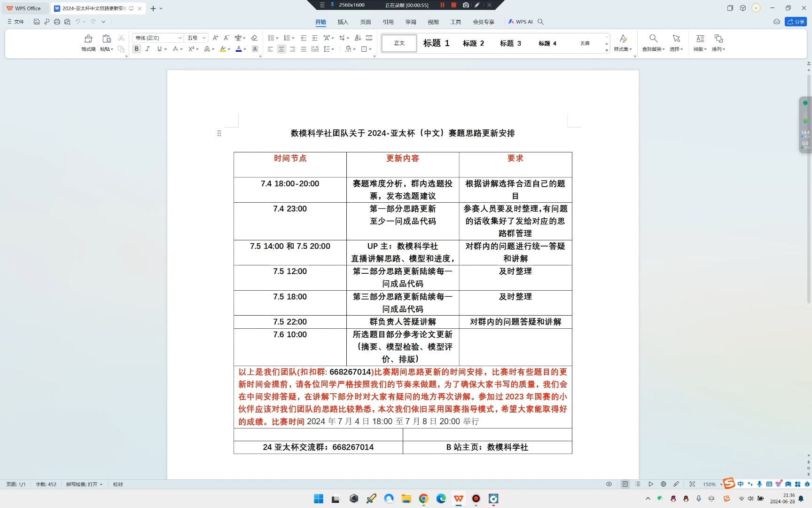
Task: Click the shading fill paint bucket
Action: pyautogui.click(x=348, y=49)
